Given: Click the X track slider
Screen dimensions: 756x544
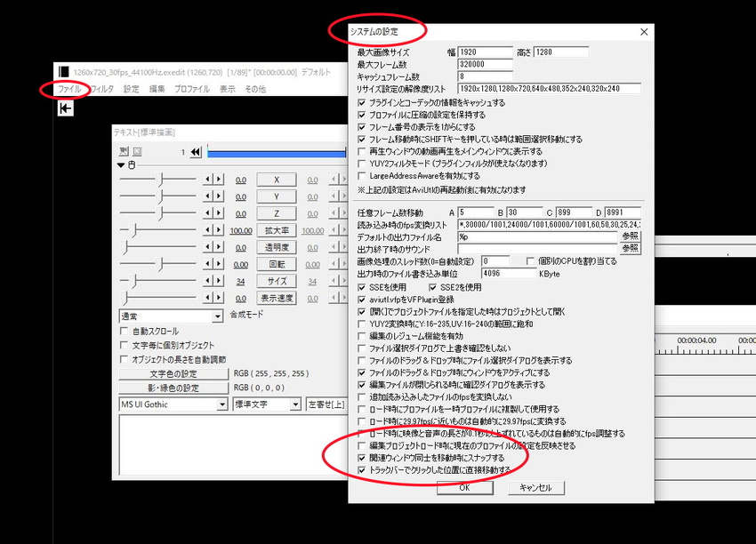Looking at the screenshot, I should [x=157, y=180].
